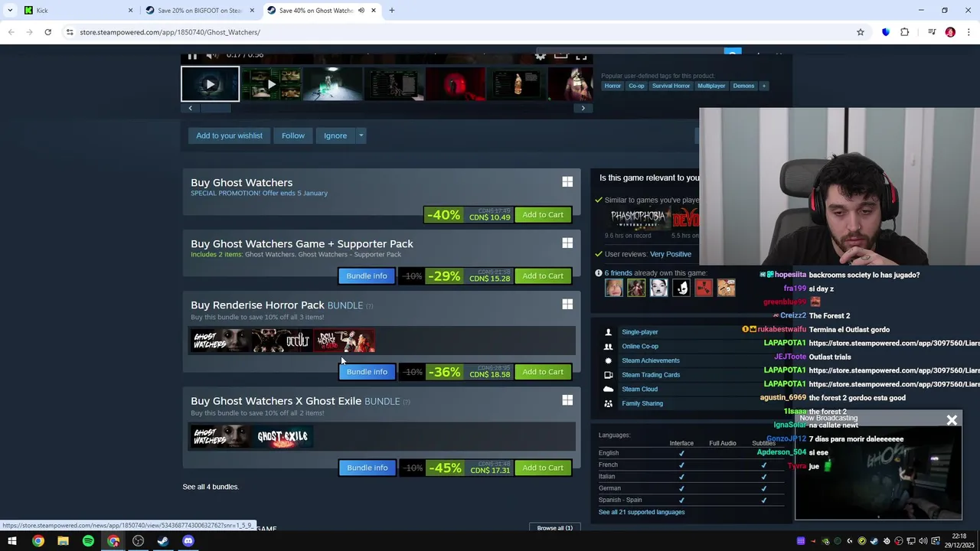Select the Demons tag

tap(743, 86)
